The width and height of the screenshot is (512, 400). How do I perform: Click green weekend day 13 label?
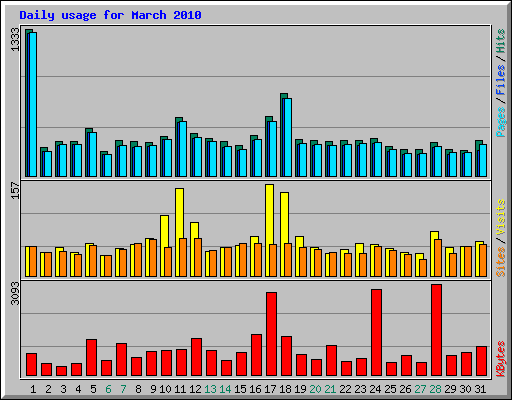(x=210, y=389)
